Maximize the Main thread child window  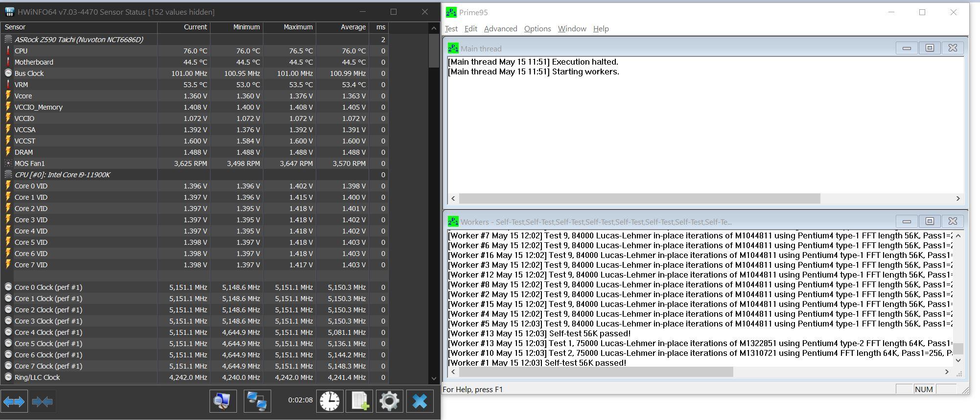pyautogui.click(x=930, y=48)
